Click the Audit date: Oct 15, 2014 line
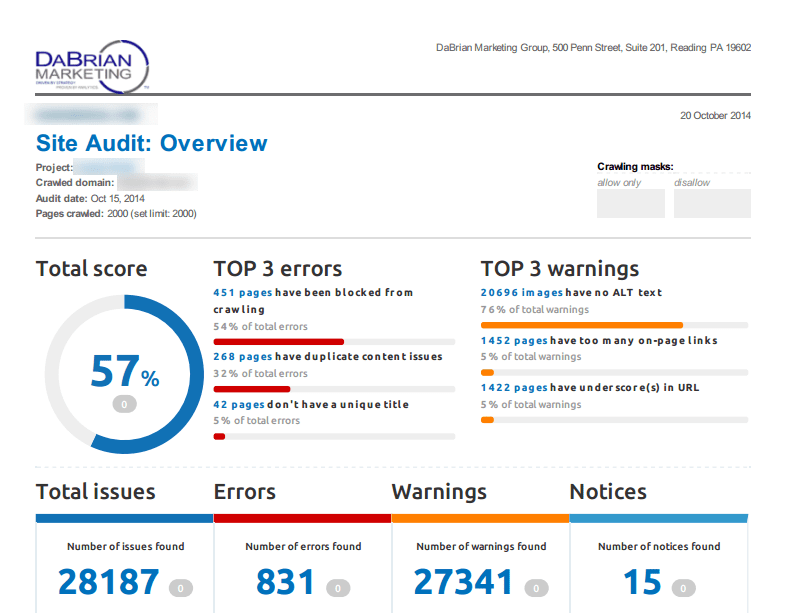The height and width of the screenshot is (613, 787). click(90, 198)
